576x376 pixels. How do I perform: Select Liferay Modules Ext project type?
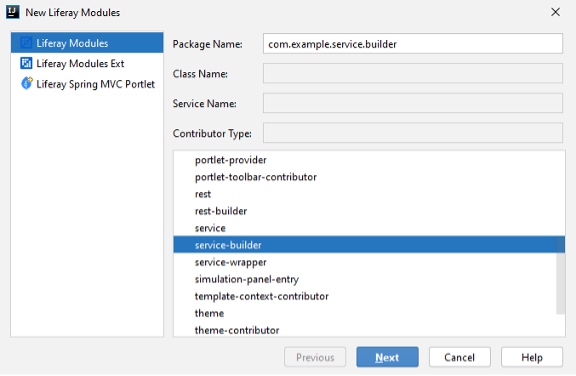tap(87, 63)
